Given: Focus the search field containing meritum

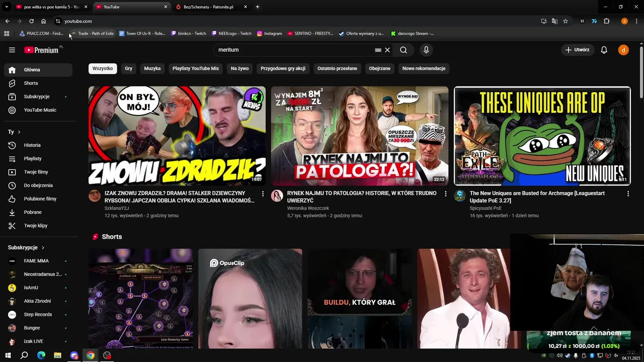Looking at the screenshot, I should coord(294,50).
